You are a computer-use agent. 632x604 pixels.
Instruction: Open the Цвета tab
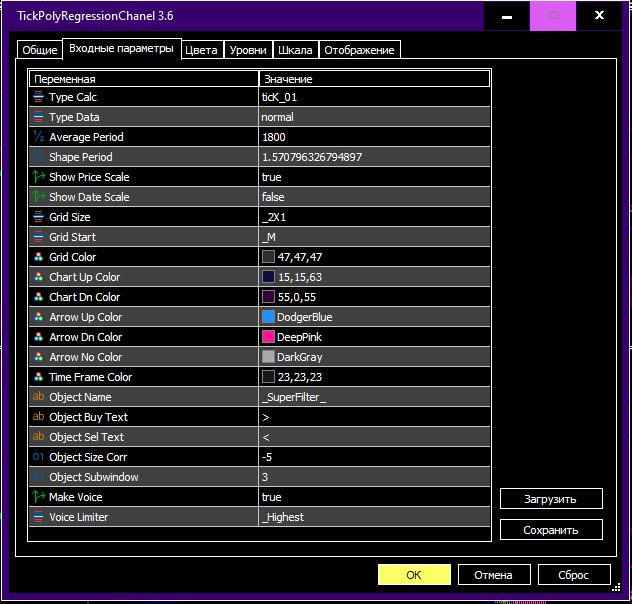click(x=201, y=50)
